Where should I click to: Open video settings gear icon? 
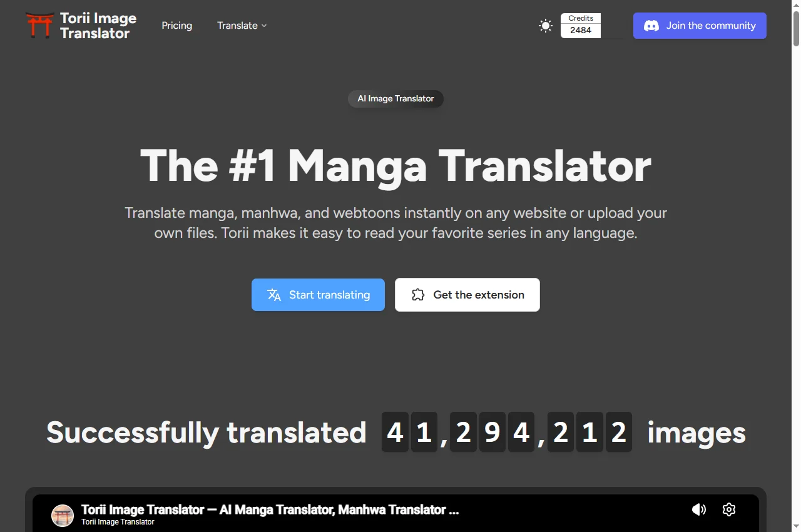click(728, 509)
